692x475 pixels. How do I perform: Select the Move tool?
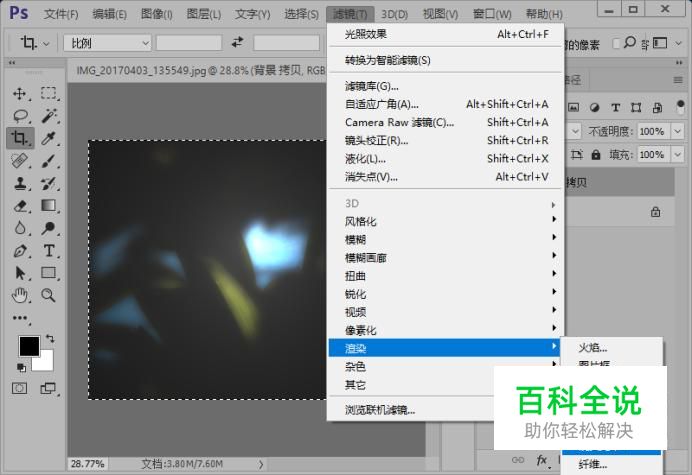pos(19,94)
